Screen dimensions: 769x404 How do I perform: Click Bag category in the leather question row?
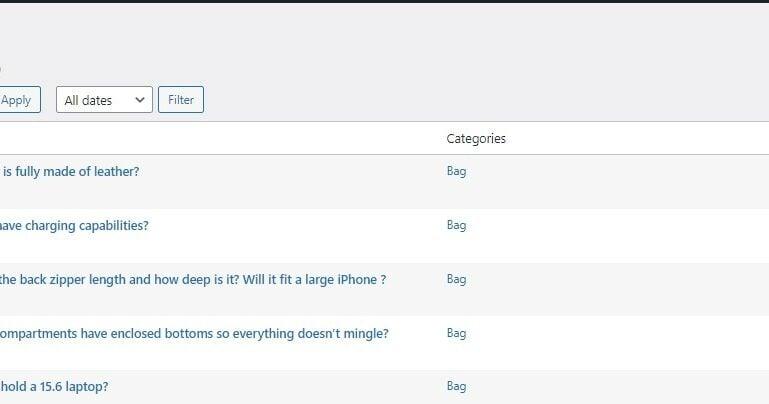[x=456, y=171]
